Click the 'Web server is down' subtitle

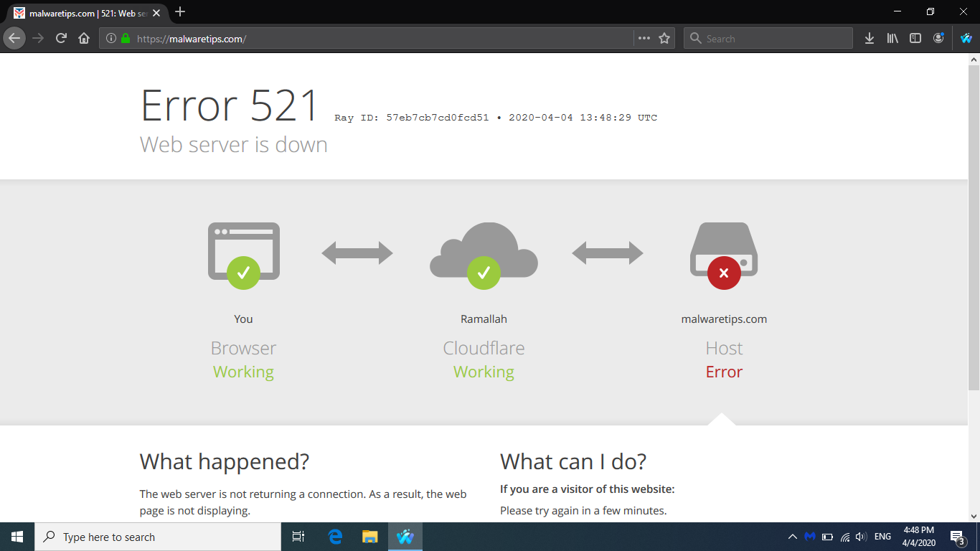234,144
